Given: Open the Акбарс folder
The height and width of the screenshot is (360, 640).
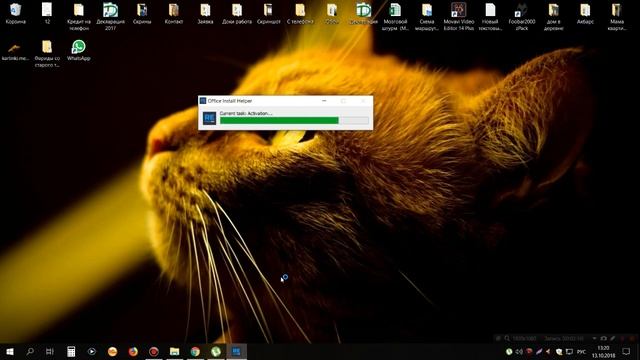Looking at the screenshot, I should [585, 13].
